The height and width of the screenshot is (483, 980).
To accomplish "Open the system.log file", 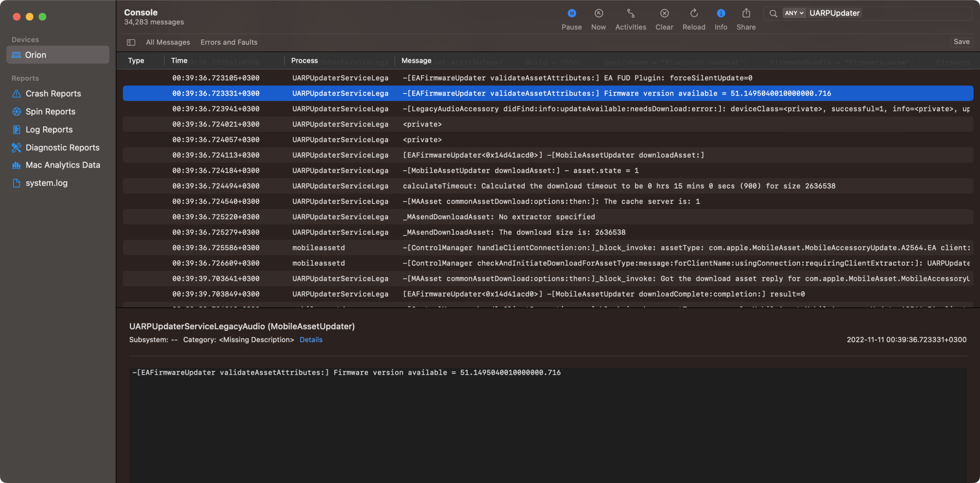I will pyautogui.click(x=47, y=183).
